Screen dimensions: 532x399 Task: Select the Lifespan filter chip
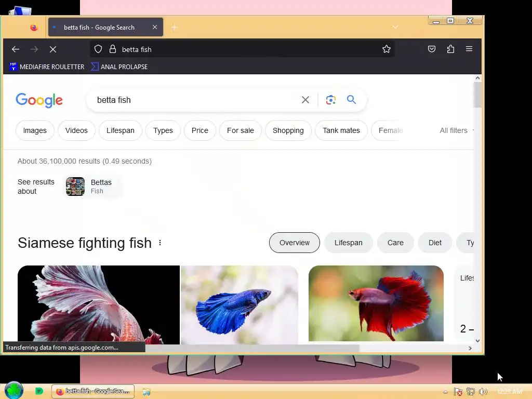click(x=121, y=130)
